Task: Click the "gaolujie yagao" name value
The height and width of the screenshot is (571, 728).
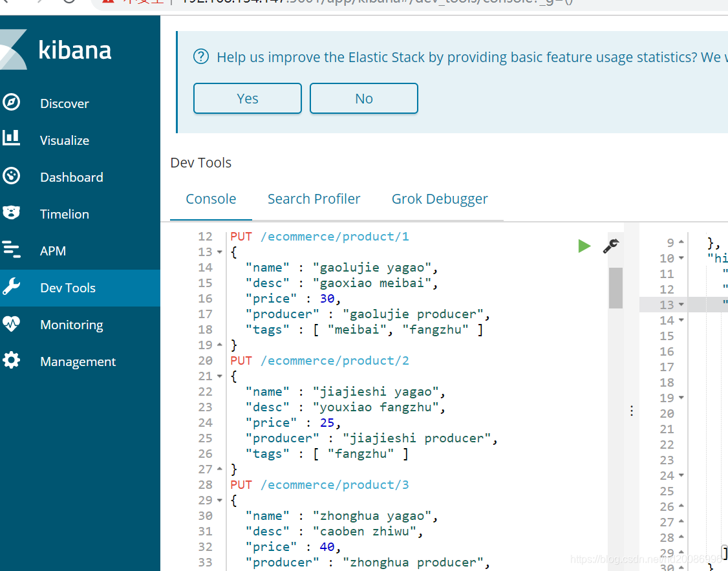Action: pos(371,268)
